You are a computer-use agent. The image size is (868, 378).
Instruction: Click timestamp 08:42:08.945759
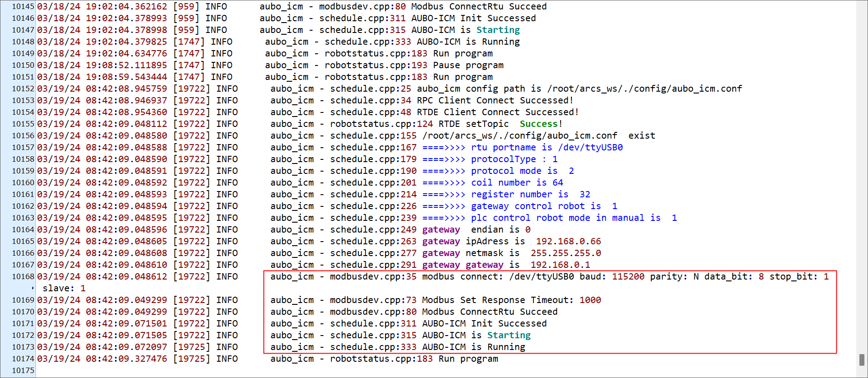click(127, 89)
